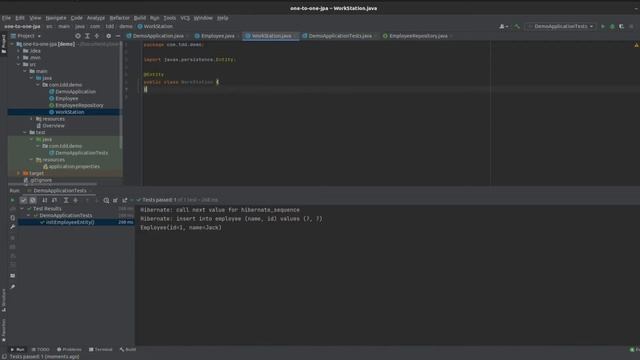
Task: Click pin tab icon in Run sidebar
Action: [13, 287]
